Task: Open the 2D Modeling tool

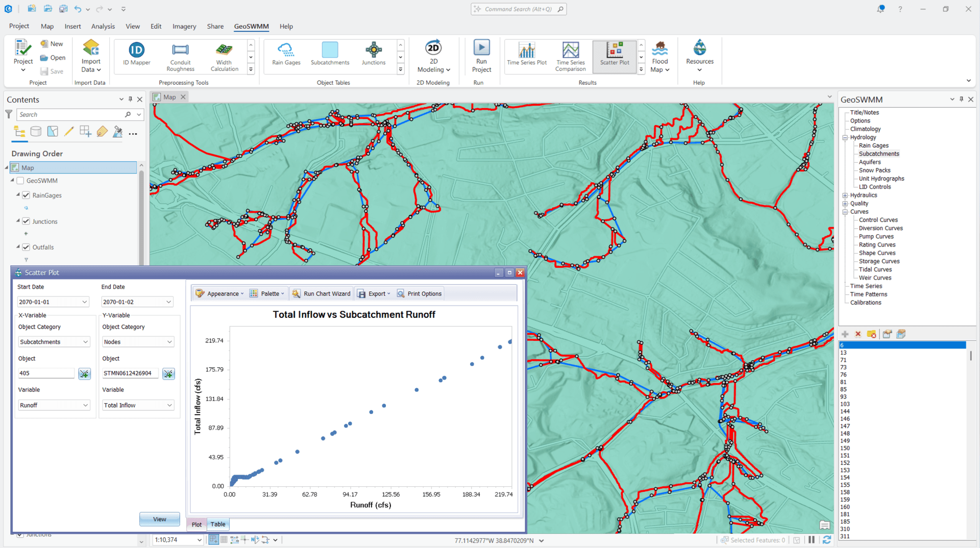Action: (433, 56)
